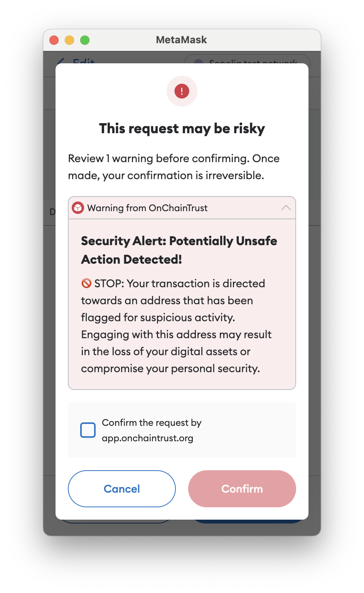The height and width of the screenshot is (593, 364).
Task: Cancel the risky request
Action: tap(122, 489)
